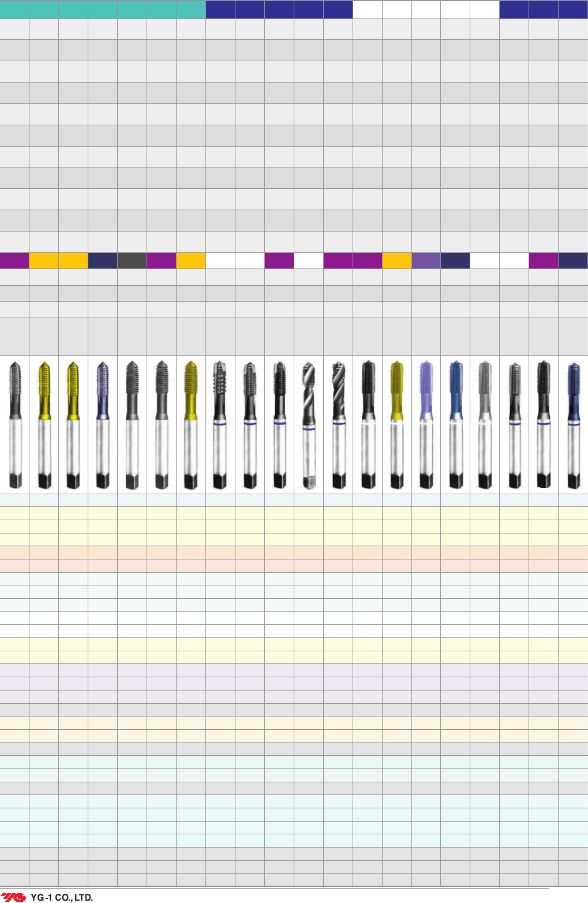
Task: Select the yellow swatch next to the light violet swatch
Action: click(x=397, y=260)
